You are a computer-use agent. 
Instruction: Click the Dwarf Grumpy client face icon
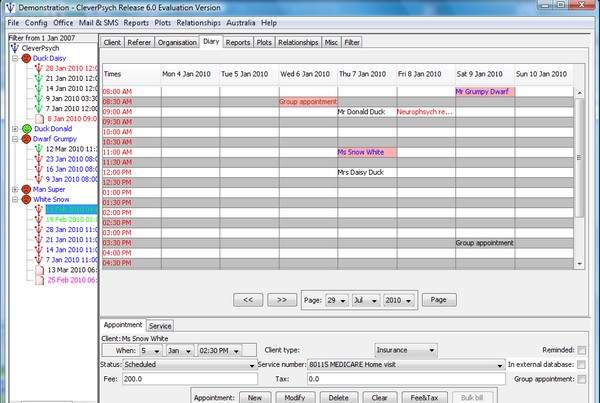(27, 139)
